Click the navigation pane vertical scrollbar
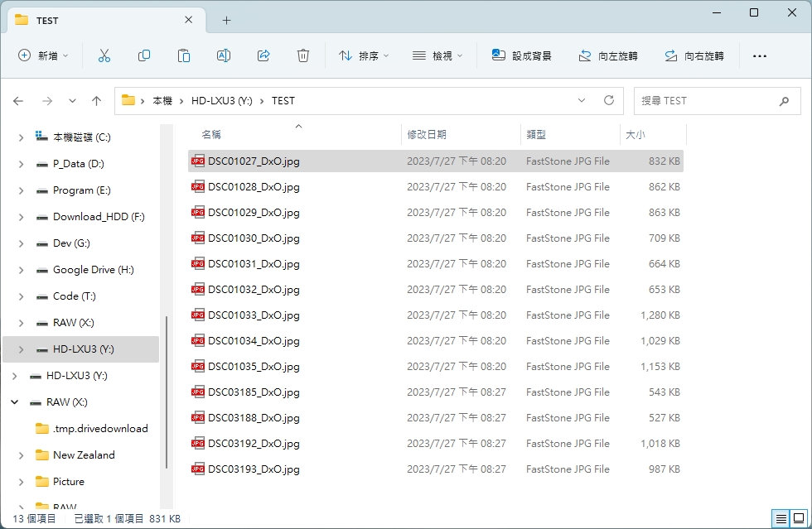Viewport: 812px width, 529px height. [167, 389]
